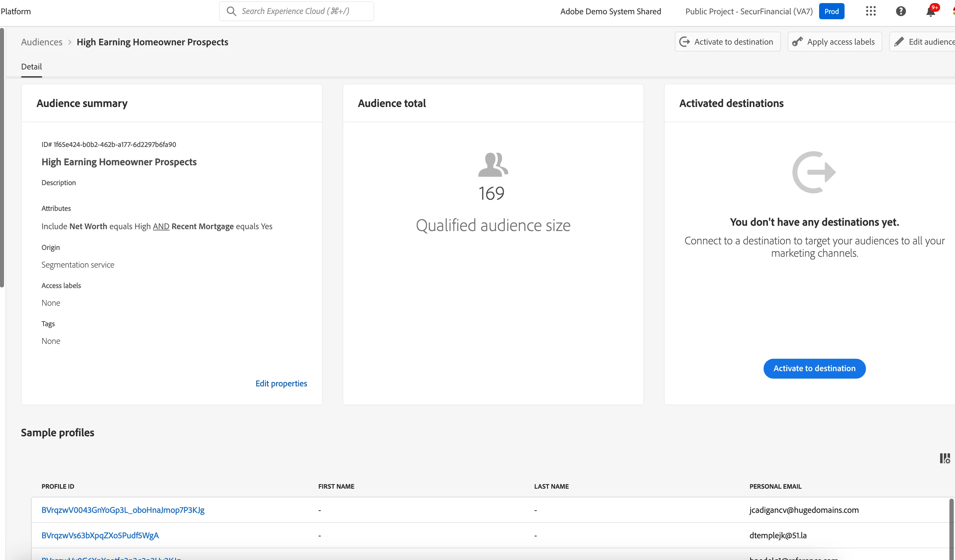Click Activate to destination in header toolbar
Viewport: 955px width, 560px height.
pyautogui.click(x=728, y=42)
